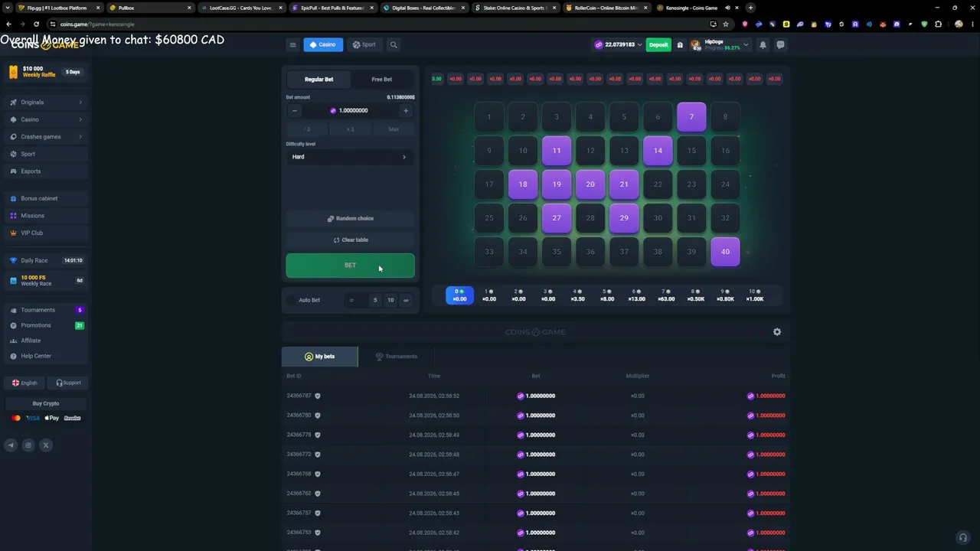This screenshot has width=980, height=551.
Task: Open the Difficulty level Hard dropdown
Action: 350,157
